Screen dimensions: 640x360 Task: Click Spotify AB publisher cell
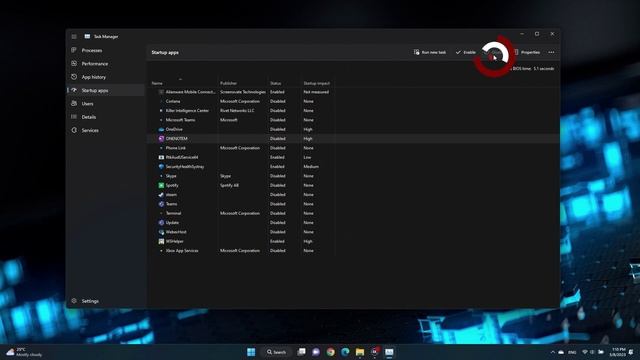(x=229, y=185)
